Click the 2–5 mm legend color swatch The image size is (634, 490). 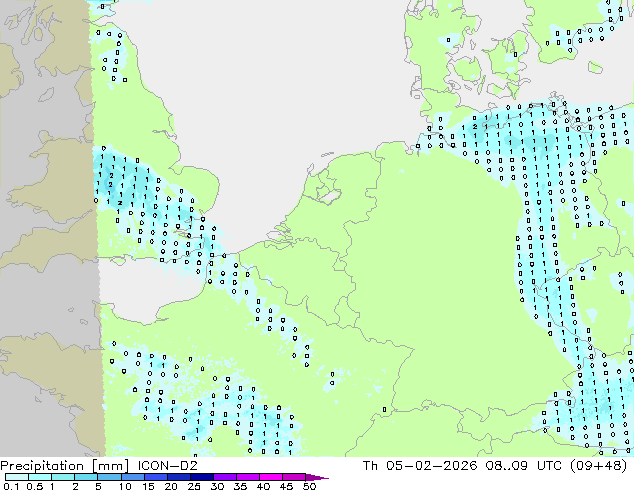[x=86, y=477]
